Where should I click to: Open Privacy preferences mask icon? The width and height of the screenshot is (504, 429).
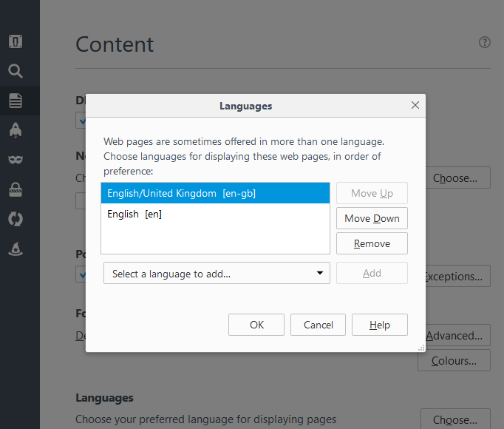click(16, 160)
